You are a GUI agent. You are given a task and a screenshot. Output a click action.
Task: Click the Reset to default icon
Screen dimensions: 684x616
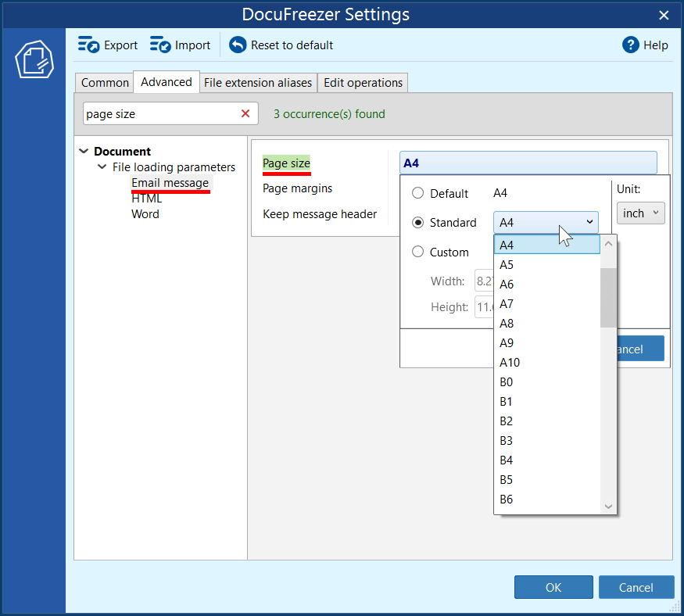(236, 45)
